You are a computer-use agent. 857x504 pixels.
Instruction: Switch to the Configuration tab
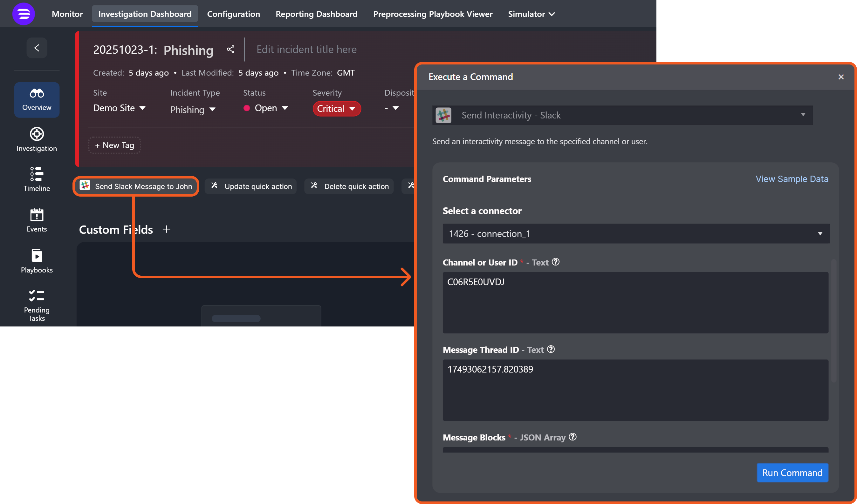pyautogui.click(x=233, y=14)
